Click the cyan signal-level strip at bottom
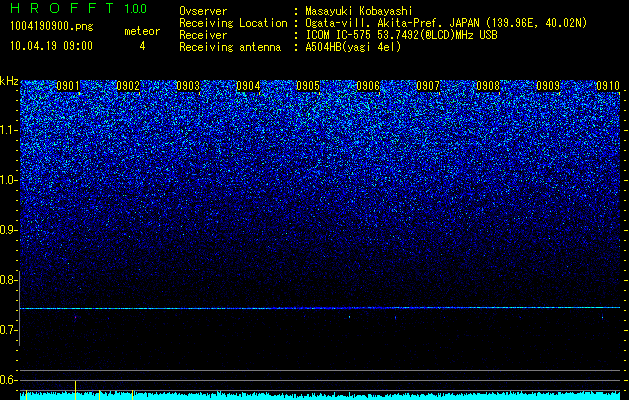This screenshot has height=400, width=629. tap(320, 396)
